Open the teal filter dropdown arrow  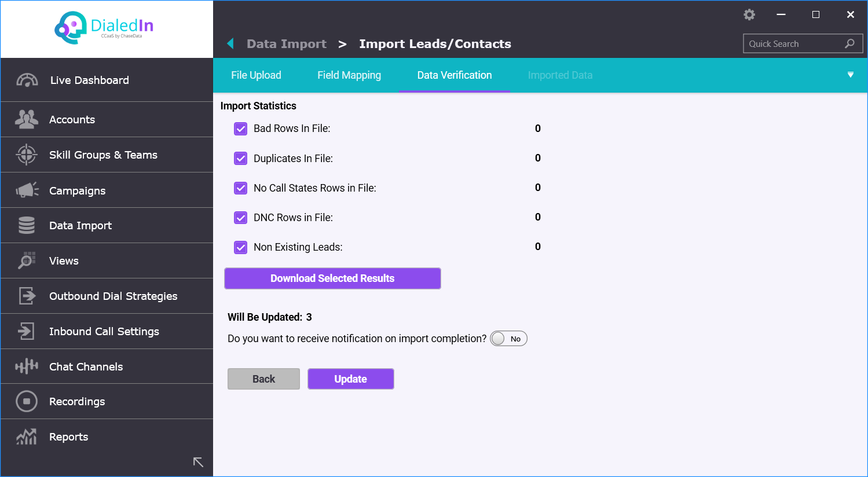tap(850, 74)
